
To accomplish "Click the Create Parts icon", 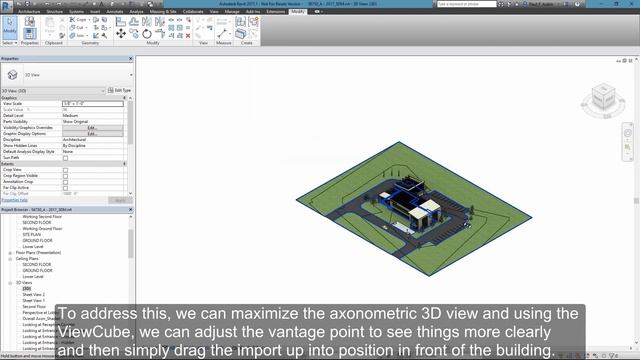I will click(240, 33).
